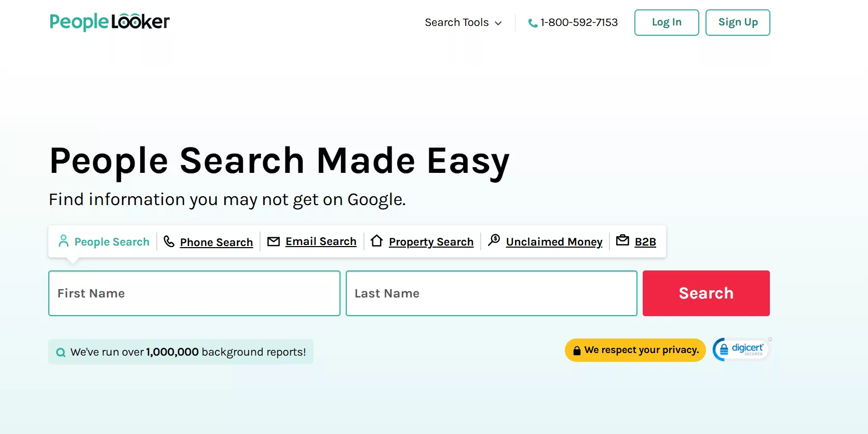Switch to the Phone Search tab
Screen dimensions: 868x434
click(x=209, y=242)
